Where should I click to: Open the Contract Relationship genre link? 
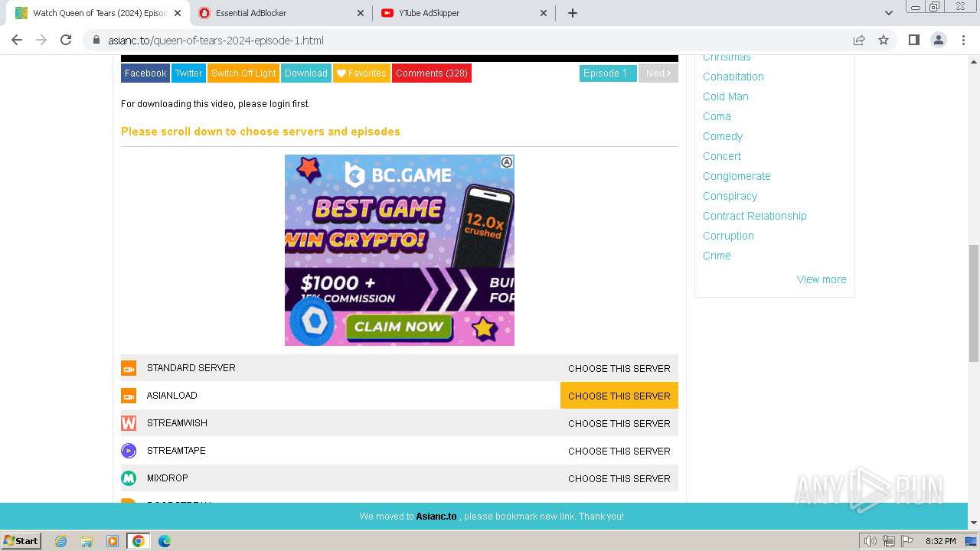[x=755, y=216]
